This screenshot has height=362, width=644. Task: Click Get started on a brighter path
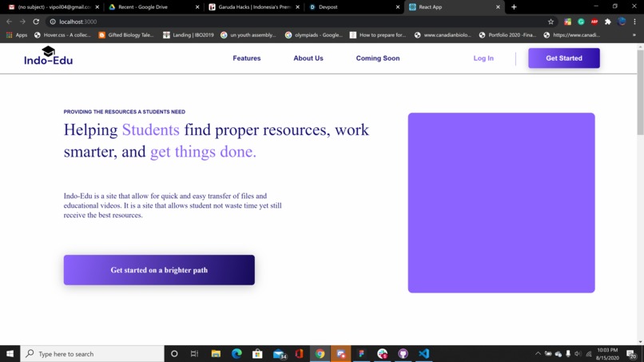pos(159,270)
